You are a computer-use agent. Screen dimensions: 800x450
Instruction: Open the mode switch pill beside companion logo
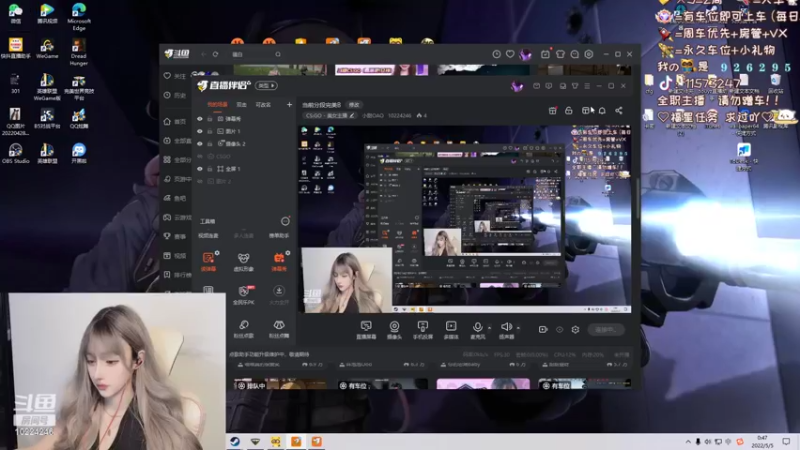point(266,86)
